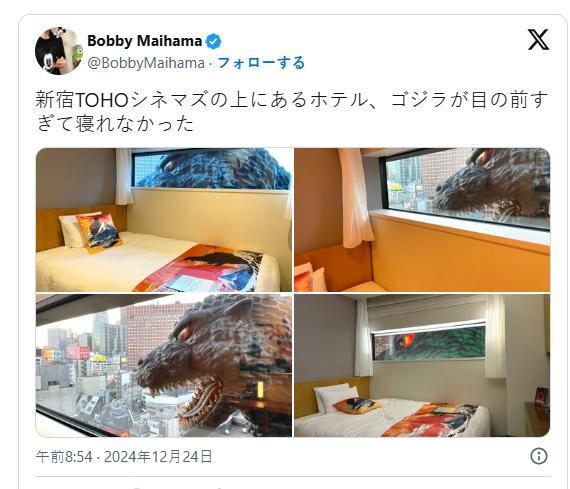Open Bobby Maihama's profile avatar
This screenshot has height=489, width=570.
click(59, 51)
